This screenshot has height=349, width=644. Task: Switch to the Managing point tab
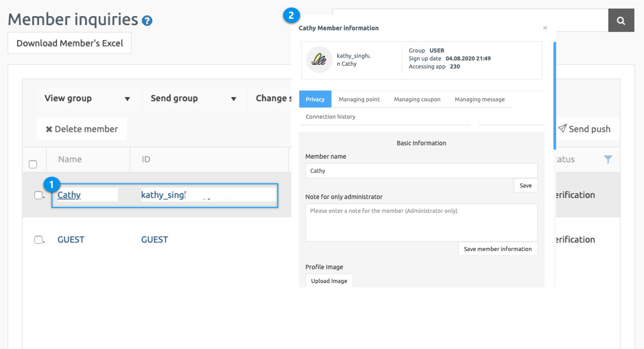(359, 99)
